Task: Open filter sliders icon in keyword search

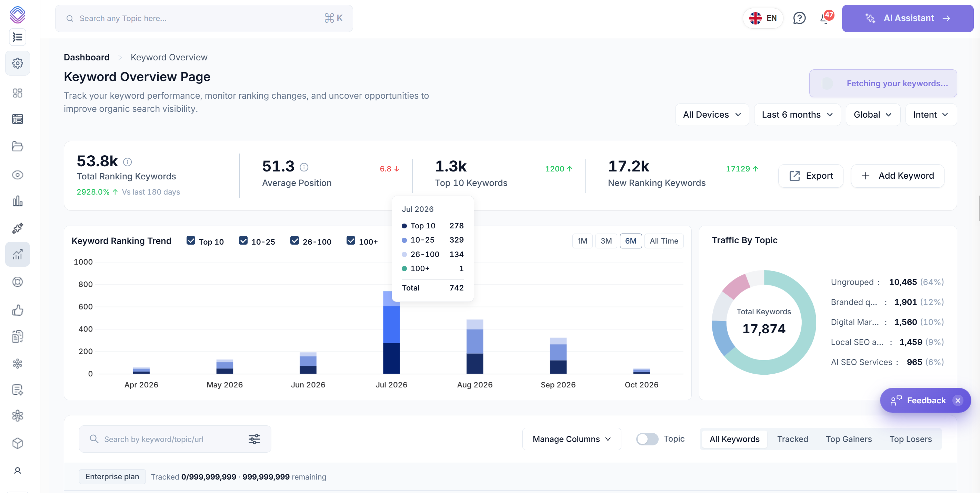Action: [254, 439]
